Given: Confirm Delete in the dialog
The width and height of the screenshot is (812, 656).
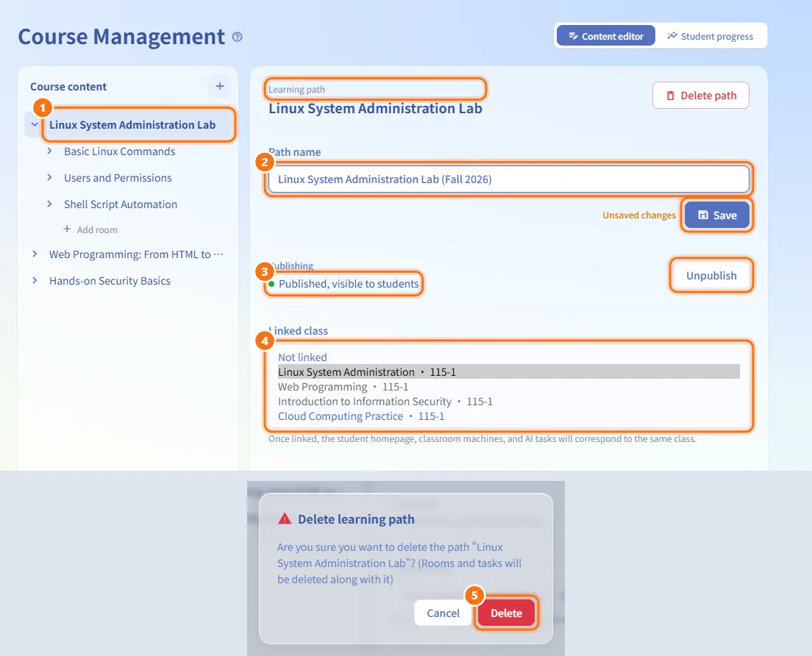Looking at the screenshot, I should coord(506,613).
